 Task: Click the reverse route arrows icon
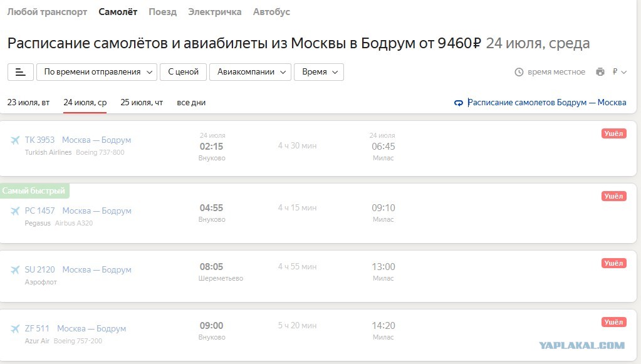point(459,103)
